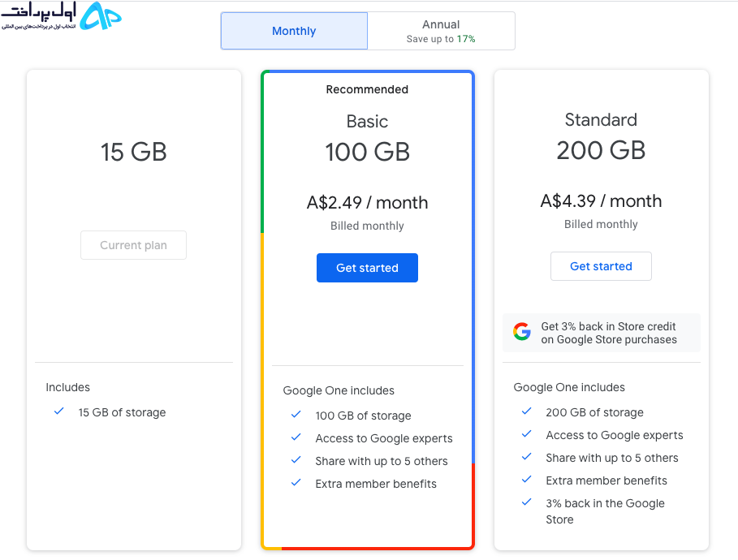Click 'Billed monthly' under Basic price

point(367,226)
